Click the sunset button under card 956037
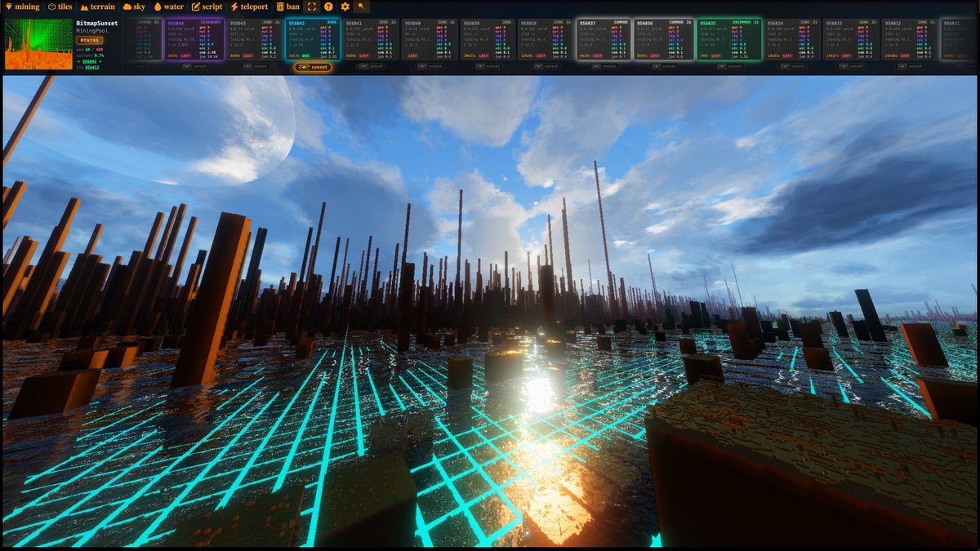The image size is (980, 551). 604,66
